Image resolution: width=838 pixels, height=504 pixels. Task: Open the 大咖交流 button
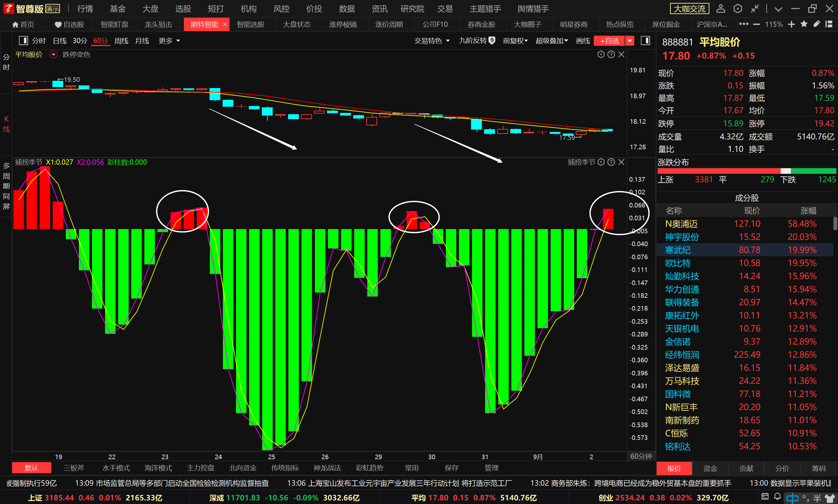coord(689,9)
